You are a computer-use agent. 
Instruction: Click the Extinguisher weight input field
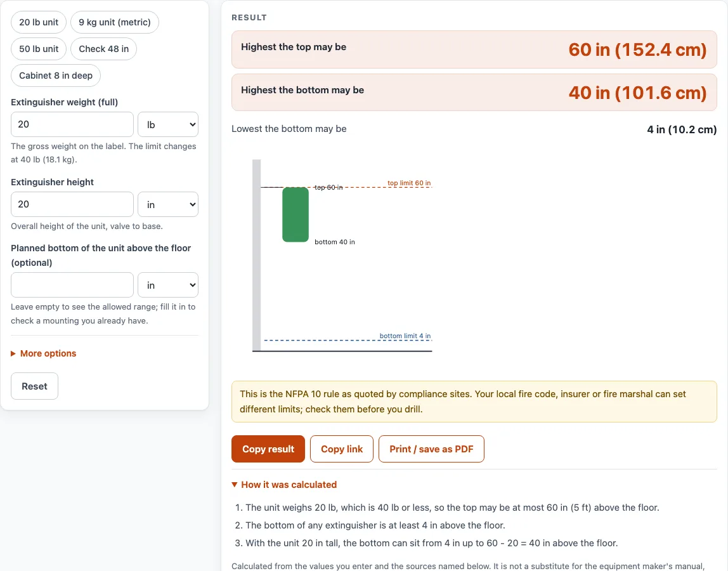click(x=72, y=124)
